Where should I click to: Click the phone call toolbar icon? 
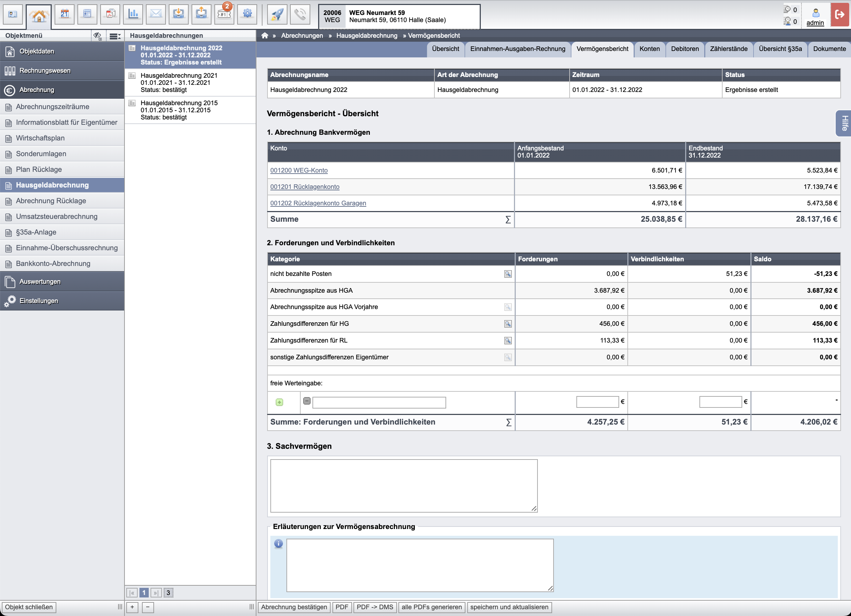tap(300, 14)
